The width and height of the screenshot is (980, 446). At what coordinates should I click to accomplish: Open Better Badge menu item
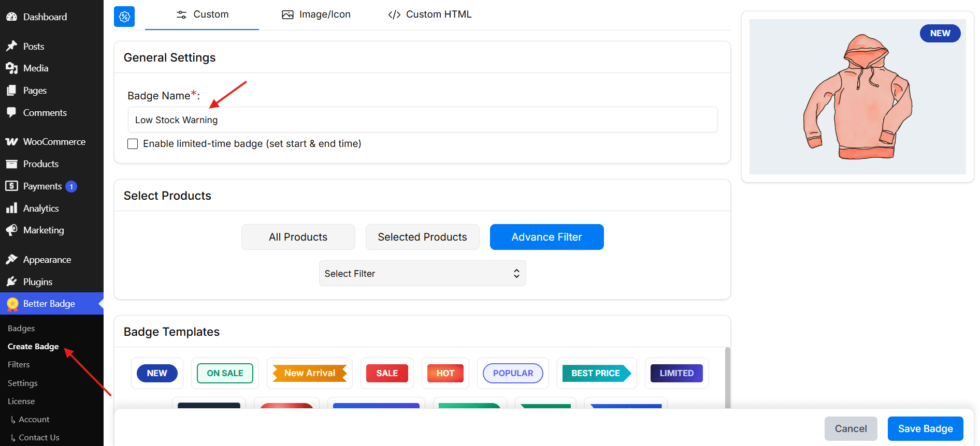pos(52,304)
